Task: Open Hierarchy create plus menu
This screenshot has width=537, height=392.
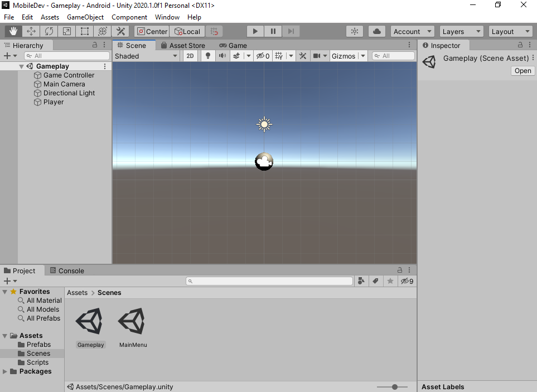Action: [x=10, y=56]
